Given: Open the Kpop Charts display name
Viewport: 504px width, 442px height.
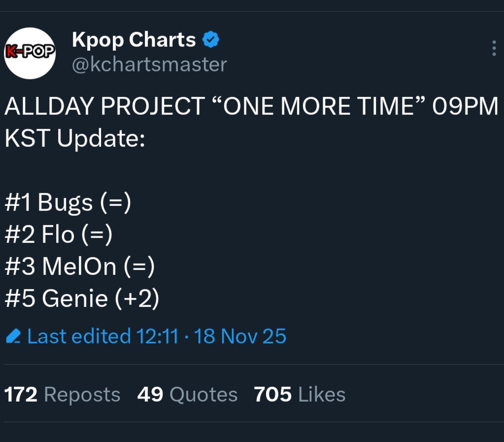Looking at the screenshot, I should [x=134, y=40].
